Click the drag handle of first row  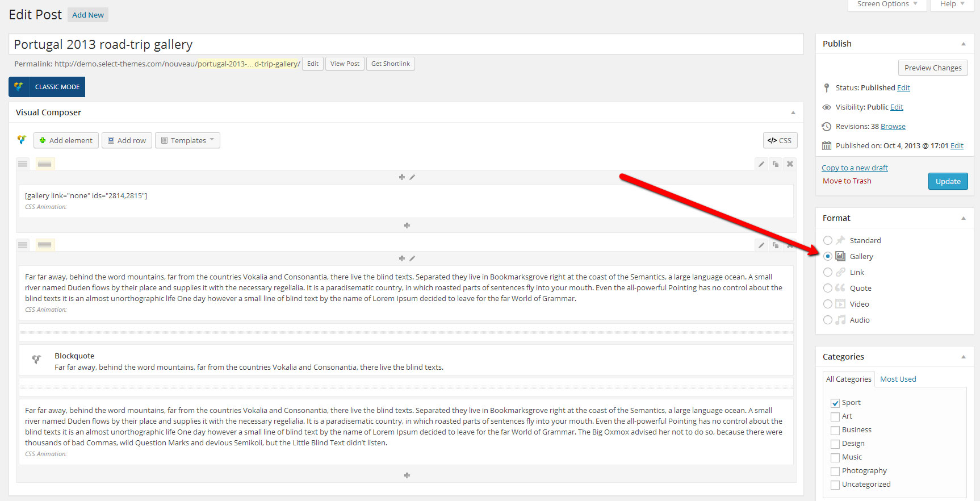(x=23, y=164)
